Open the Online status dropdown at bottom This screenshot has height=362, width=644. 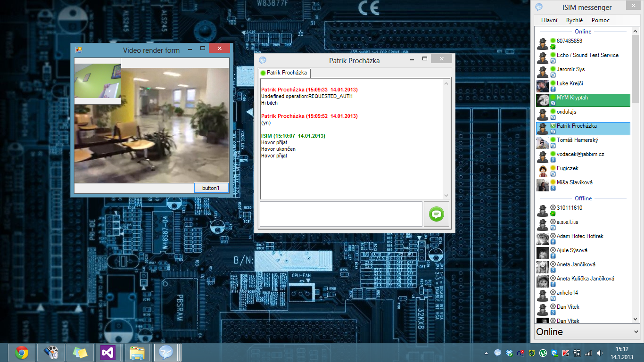click(x=586, y=332)
